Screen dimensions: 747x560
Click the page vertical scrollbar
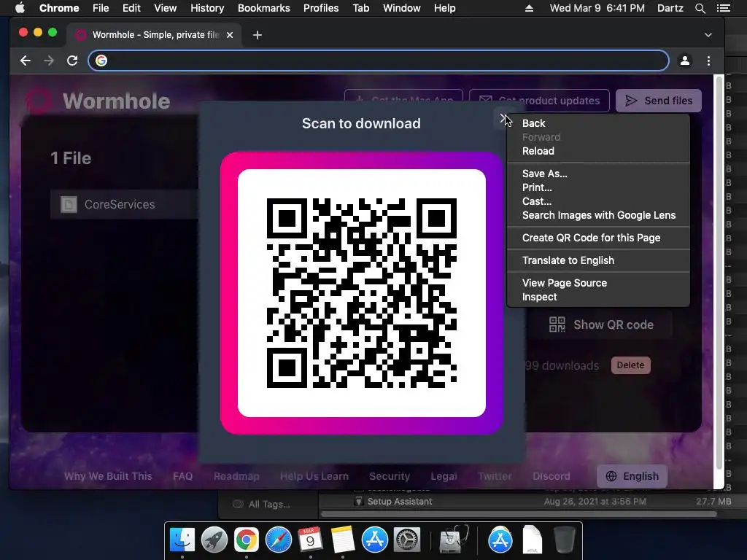[719, 273]
